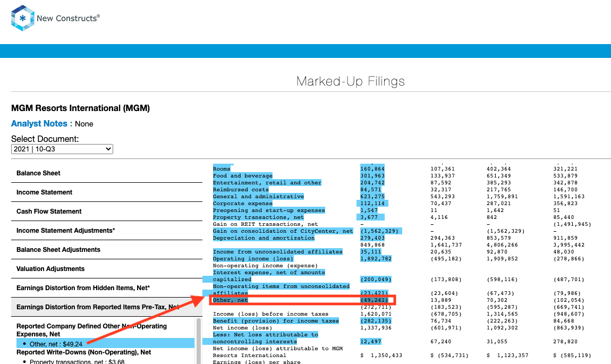Click the MGM Resorts International (MGM) title

tap(81, 108)
